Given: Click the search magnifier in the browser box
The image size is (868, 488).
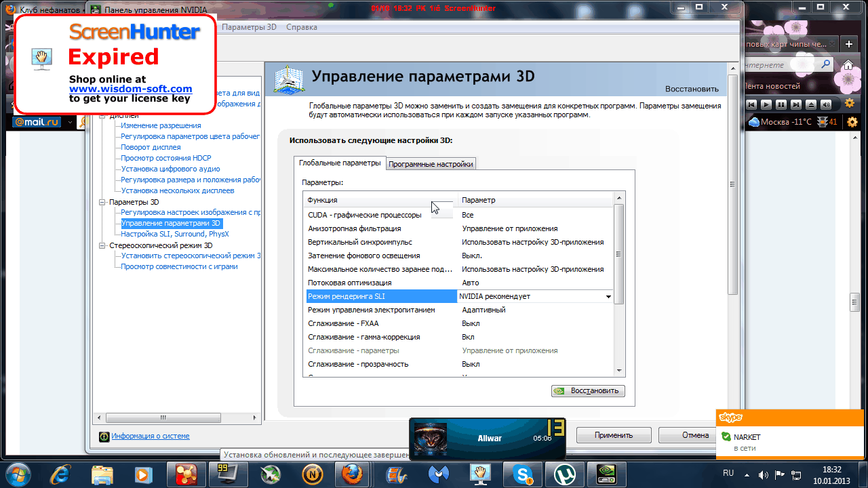Looking at the screenshot, I should (x=825, y=64).
